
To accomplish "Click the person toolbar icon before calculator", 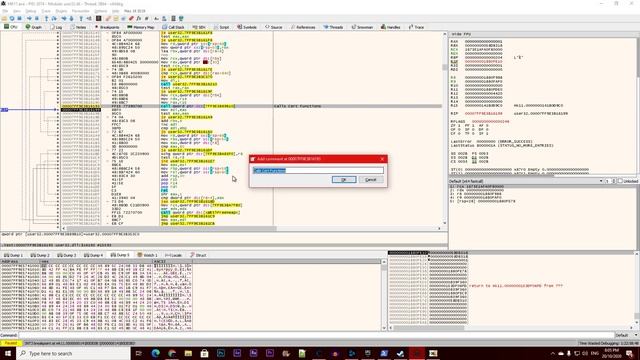I will pos(164,18).
